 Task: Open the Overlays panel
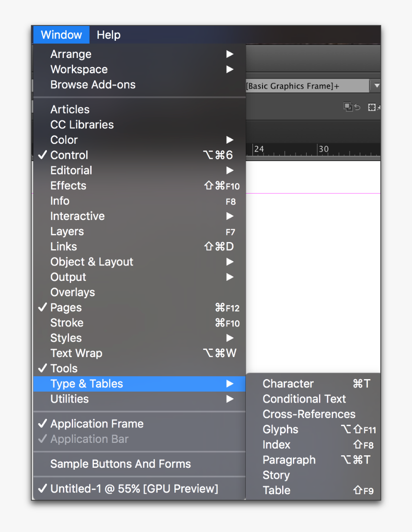coord(139,292)
